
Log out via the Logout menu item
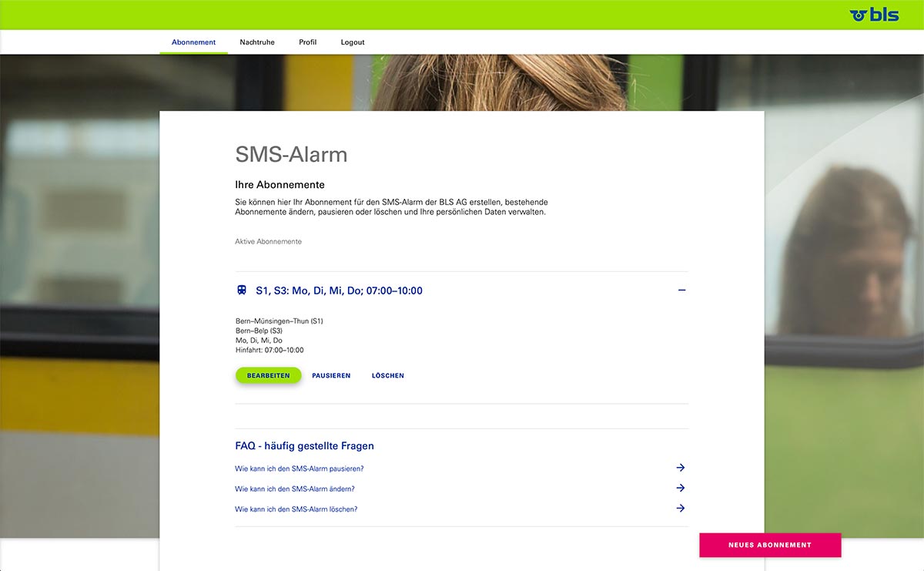tap(353, 42)
